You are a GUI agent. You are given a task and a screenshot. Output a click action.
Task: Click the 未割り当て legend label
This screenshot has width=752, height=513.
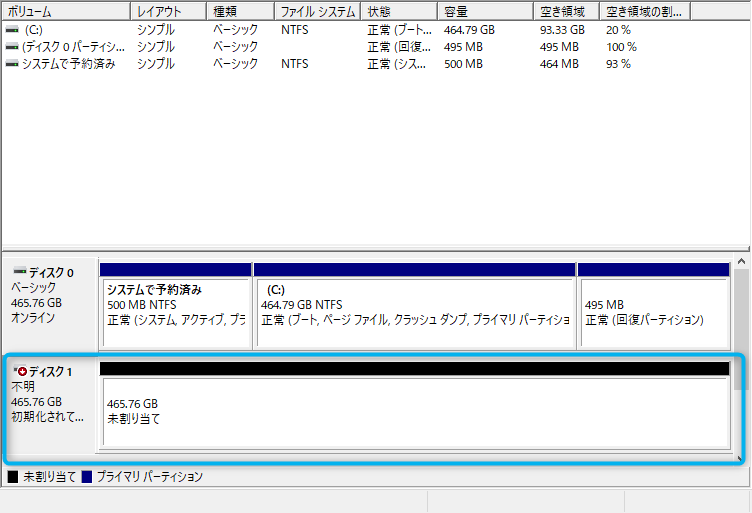[50, 477]
